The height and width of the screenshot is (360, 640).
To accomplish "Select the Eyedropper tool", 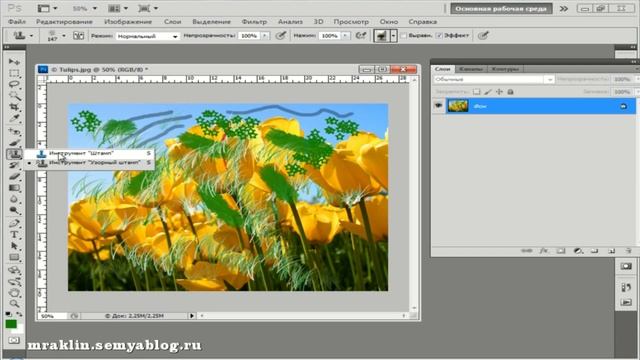I will 14,119.
